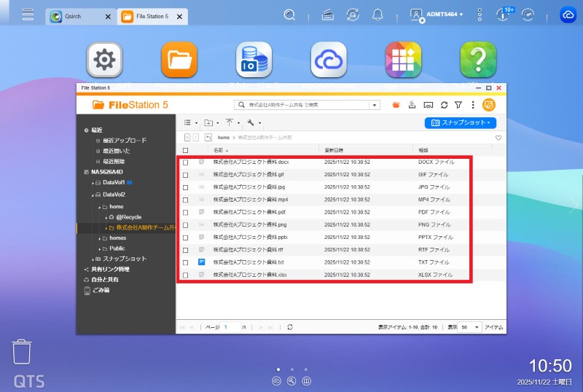Image resolution: width=583 pixels, height=392 pixels.
Task: Tick the checkbox for the .docx file
Action: click(185, 162)
